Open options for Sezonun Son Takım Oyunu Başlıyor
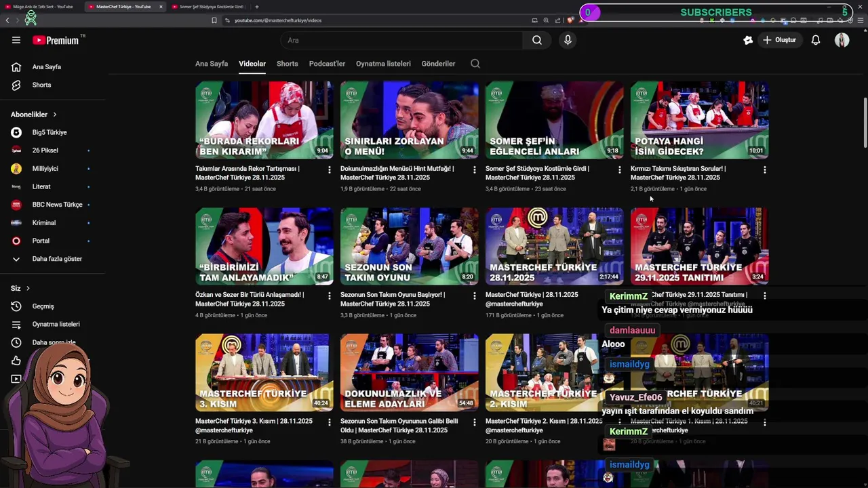The width and height of the screenshot is (868, 488). point(475,296)
